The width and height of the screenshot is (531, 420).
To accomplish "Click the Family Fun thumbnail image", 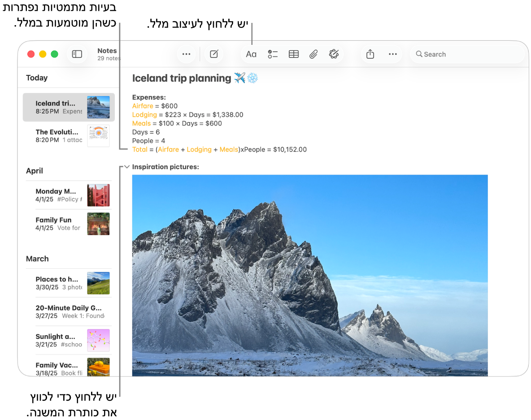I will tap(98, 224).
